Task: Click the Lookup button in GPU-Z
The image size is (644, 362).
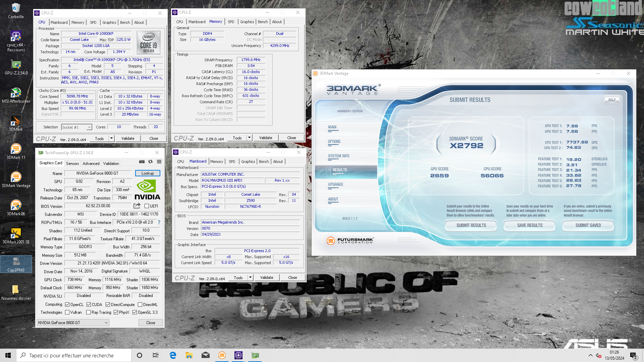Action: 148,173
